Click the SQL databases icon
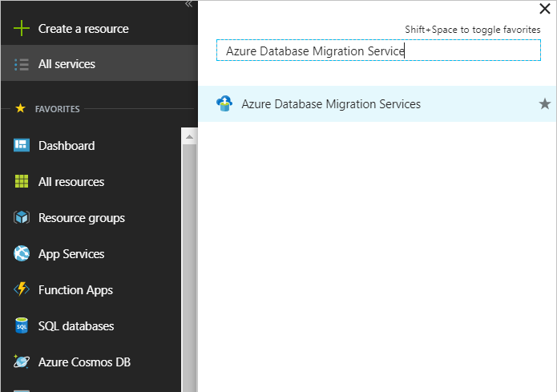The width and height of the screenshot is (557, 392). pos(22,326)
